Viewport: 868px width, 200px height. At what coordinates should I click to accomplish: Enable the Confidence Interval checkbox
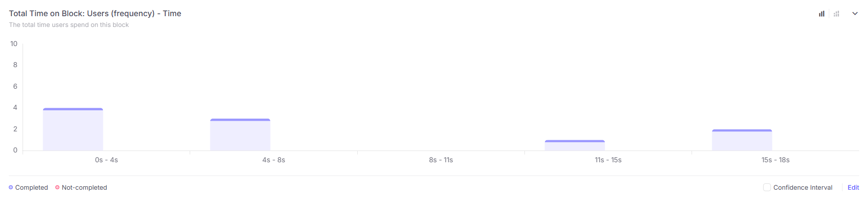point(767,187)
